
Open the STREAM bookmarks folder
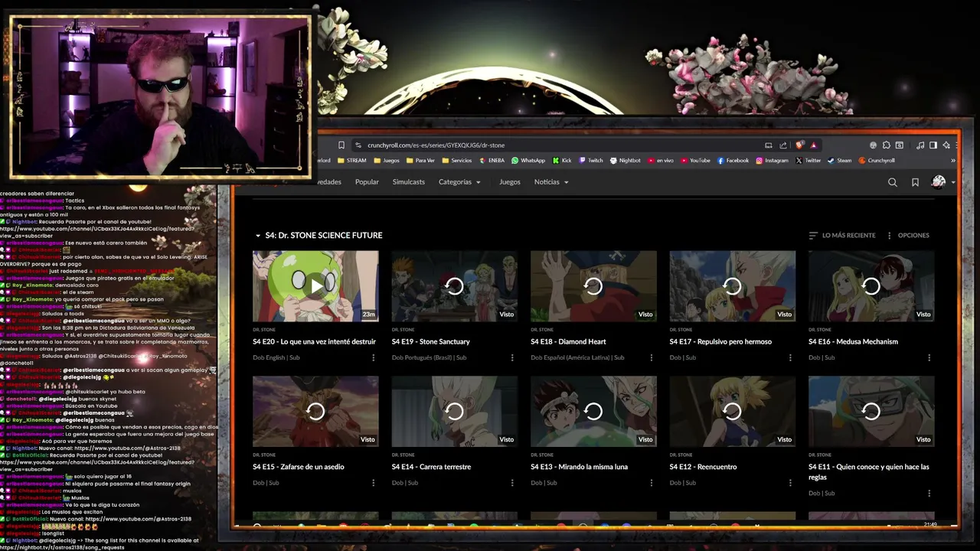351,161
